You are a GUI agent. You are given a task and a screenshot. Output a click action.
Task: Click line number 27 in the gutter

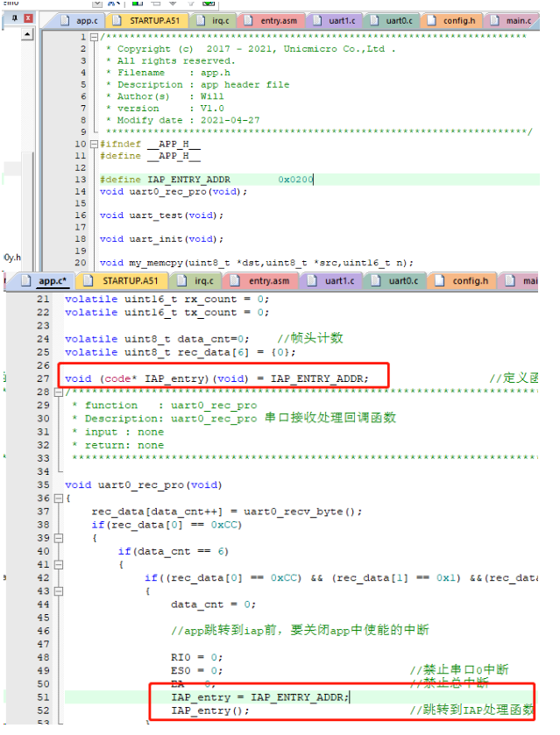[x=44, y=378]
